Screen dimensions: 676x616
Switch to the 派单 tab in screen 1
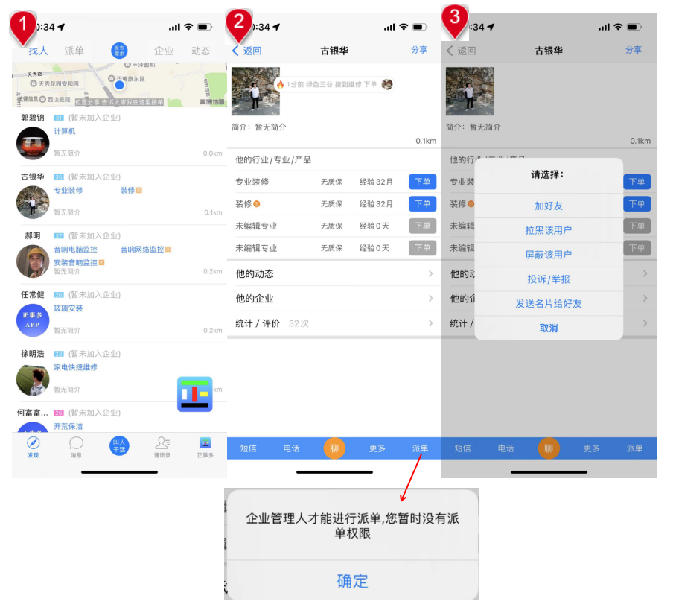point(74,51)
